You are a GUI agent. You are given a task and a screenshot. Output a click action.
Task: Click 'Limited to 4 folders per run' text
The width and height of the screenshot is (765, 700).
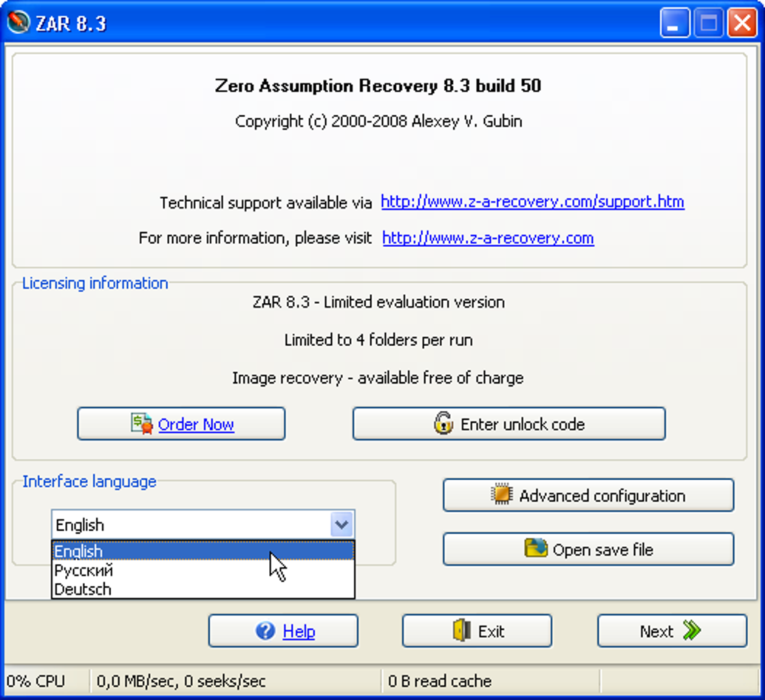(x=379, y=340)
